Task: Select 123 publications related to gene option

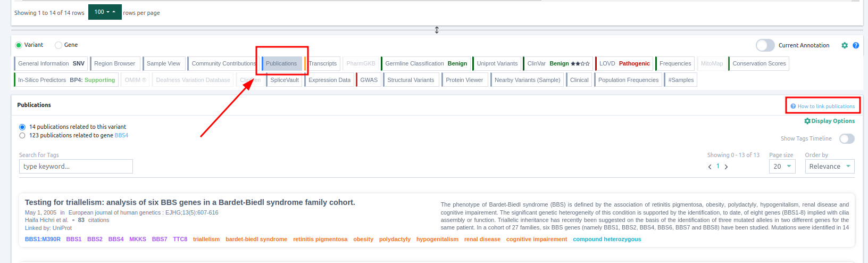Action: pyautogui.click(x=22, y=136)
